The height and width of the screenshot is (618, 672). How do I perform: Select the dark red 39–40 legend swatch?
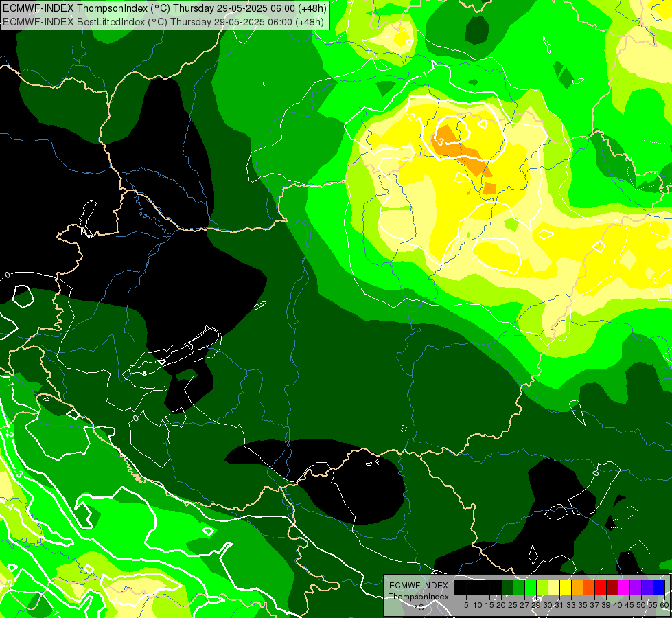(612, 587)
